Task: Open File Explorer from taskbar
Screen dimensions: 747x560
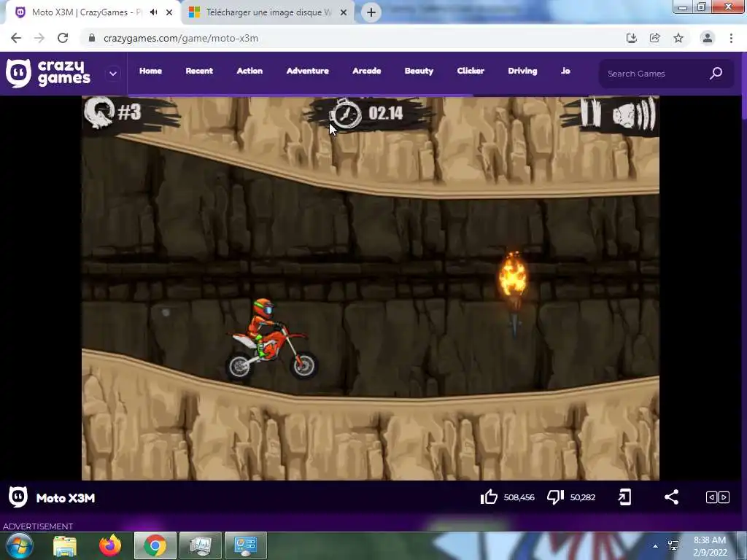Action: pos(65,545)
